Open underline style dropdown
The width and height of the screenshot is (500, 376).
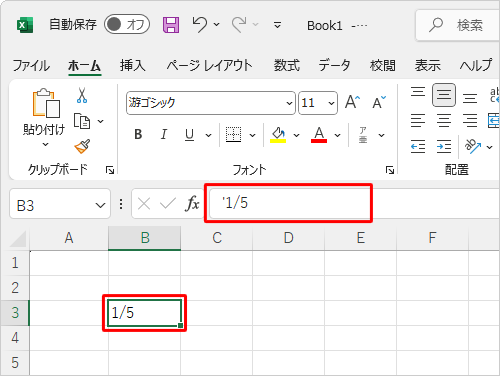[x=208, y=135]
